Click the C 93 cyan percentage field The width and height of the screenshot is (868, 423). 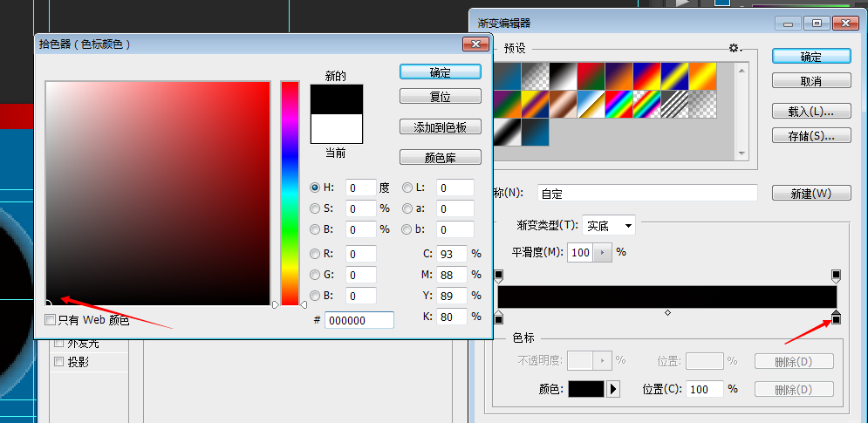tap(452, 254)
